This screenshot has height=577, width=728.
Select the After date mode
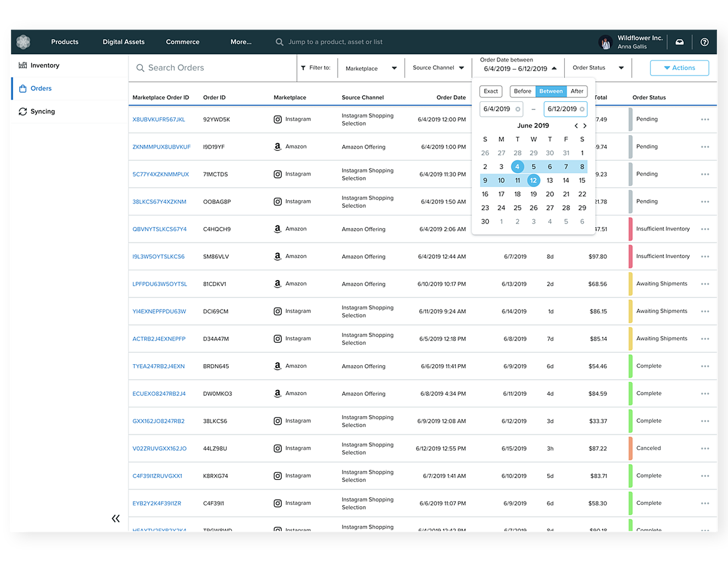pyautogui.click(x=577, y=91)
